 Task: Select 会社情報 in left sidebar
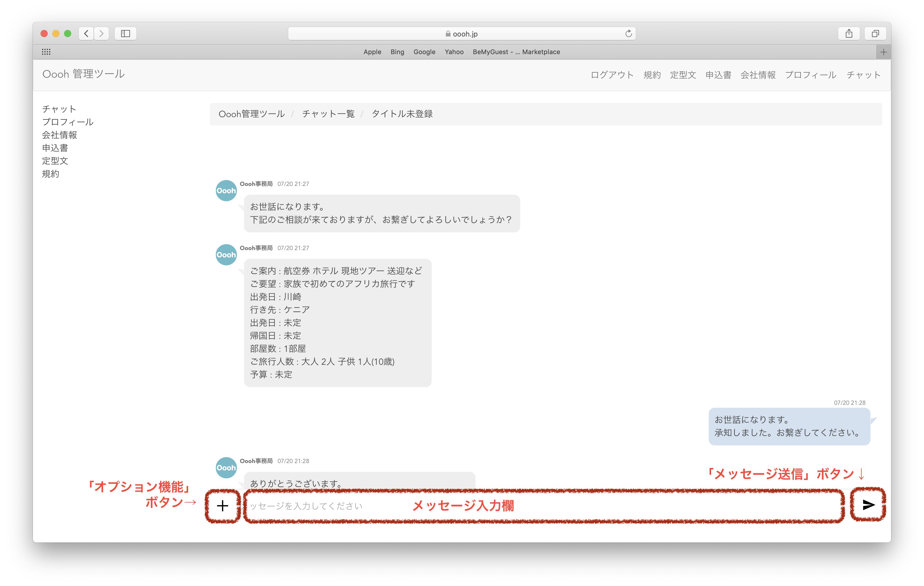pyautogui.click(x=59, y=135)
